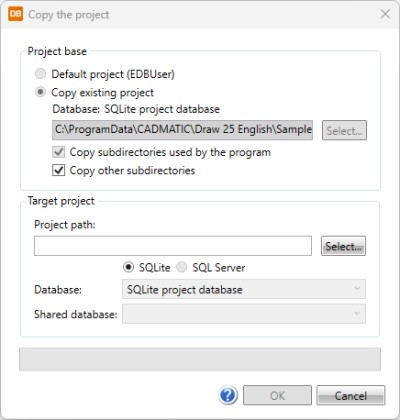Click the orange DB application icon
The height and width of the screenshot is (420, 400).
(15, 14)
